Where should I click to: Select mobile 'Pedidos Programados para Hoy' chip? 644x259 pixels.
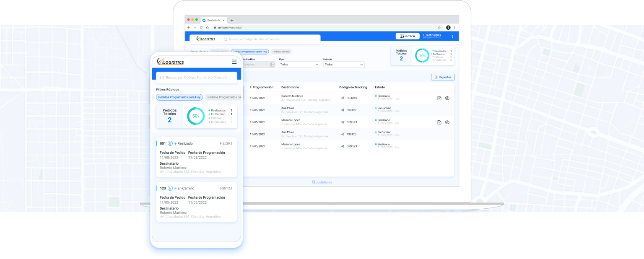pyautogui.click(x=179, y=97)
